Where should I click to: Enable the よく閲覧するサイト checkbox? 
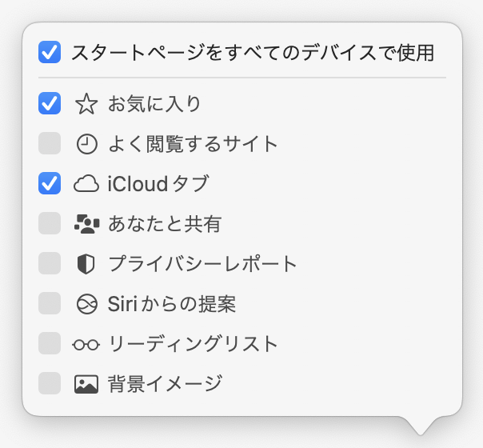(50, 143)
